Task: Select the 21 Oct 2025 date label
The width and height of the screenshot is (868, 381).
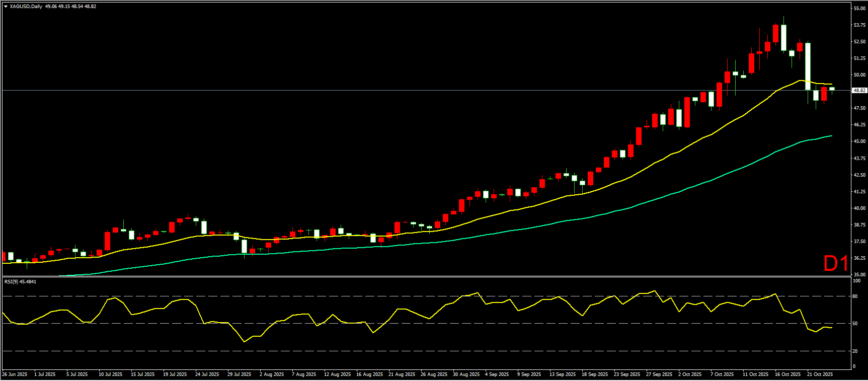Action: [x=820, y=374]
